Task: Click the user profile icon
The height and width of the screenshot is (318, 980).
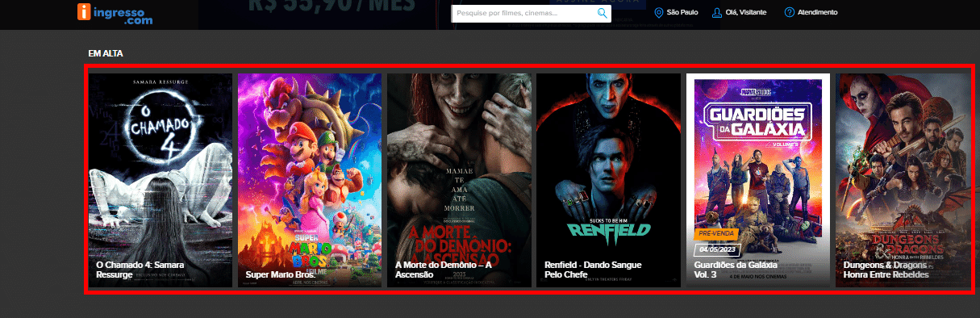Action: (716, 13)
